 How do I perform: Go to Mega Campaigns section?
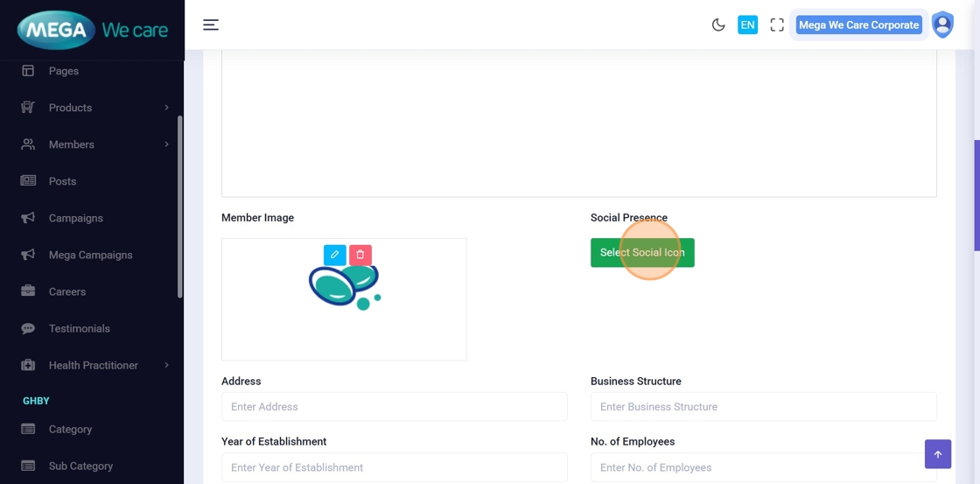(x=90, y=255)
